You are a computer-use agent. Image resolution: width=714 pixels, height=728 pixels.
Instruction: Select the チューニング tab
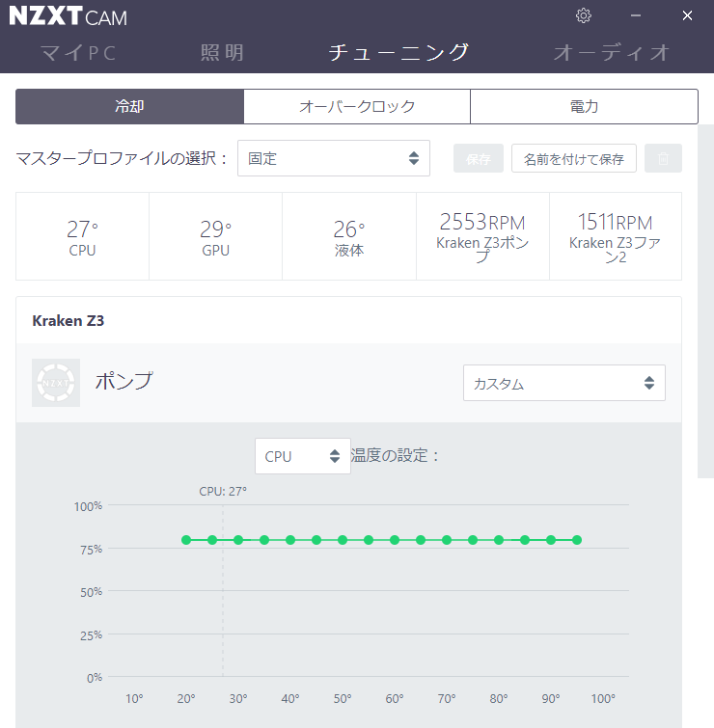(x=398, y=52)
